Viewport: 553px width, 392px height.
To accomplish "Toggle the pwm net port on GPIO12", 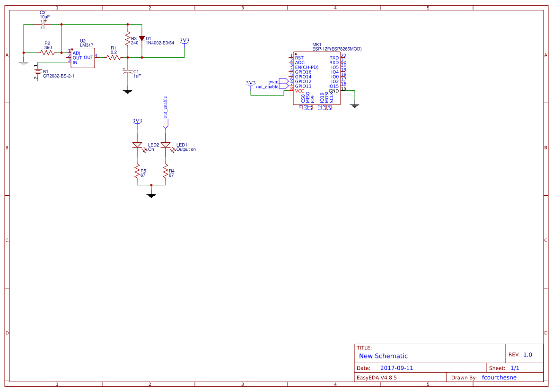I will point(283,81).
